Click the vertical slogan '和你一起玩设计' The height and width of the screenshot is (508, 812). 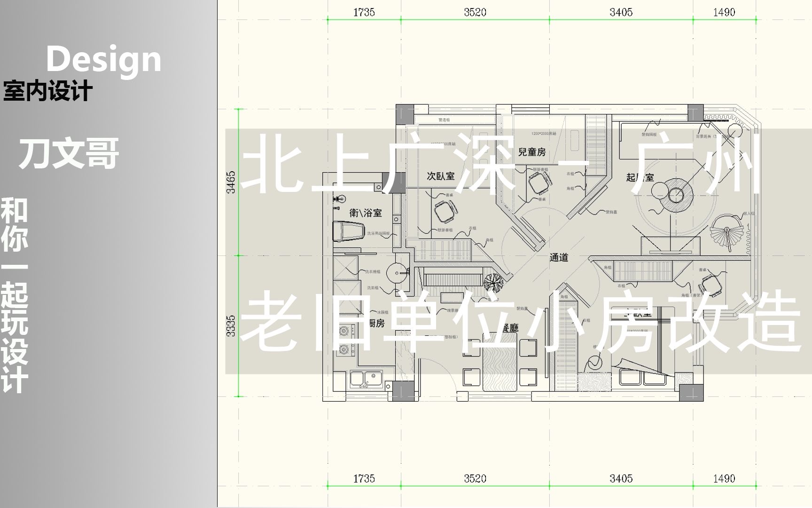click(15, 295)
